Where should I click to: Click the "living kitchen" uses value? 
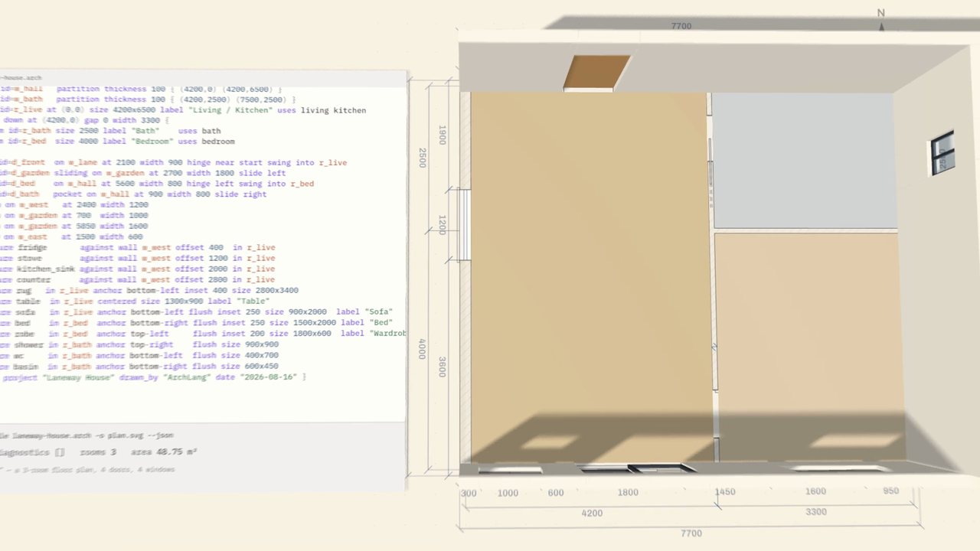[x=333, y=110]
